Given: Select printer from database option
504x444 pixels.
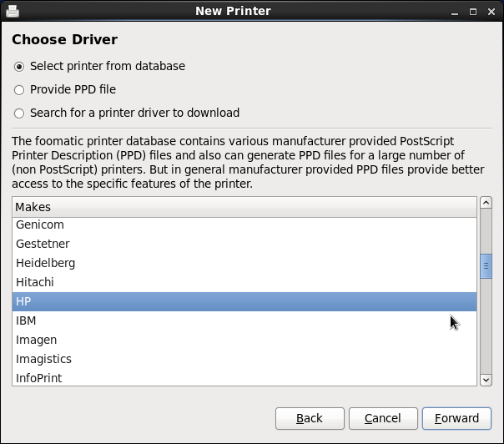Looking at the screenshot, I should pos(19,66).
